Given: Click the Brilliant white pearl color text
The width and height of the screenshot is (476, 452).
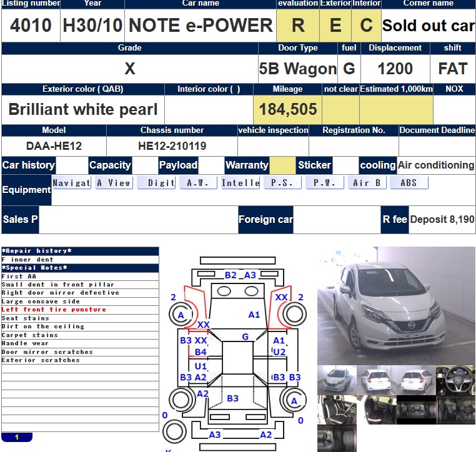Looking at the screenshot, I should (x=83, y=109).
